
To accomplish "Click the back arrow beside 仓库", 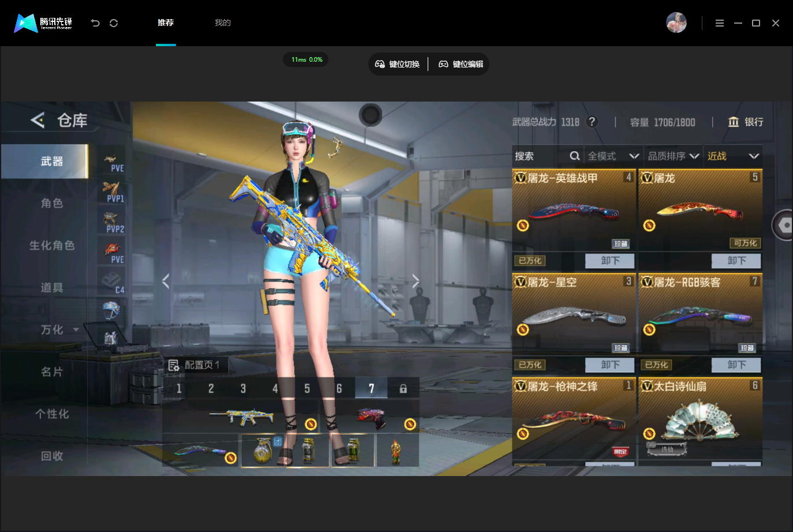I will tap(38, 120).
